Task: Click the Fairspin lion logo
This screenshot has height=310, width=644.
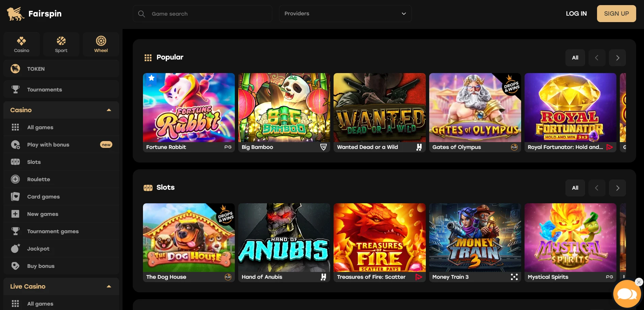Action: tap(15, 14)
